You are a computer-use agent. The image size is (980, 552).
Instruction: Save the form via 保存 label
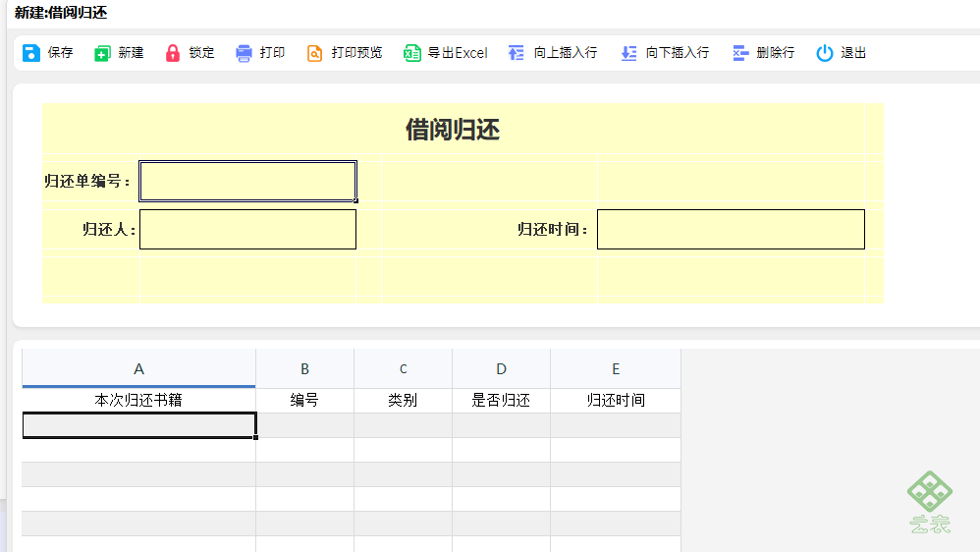coord(60,52)
